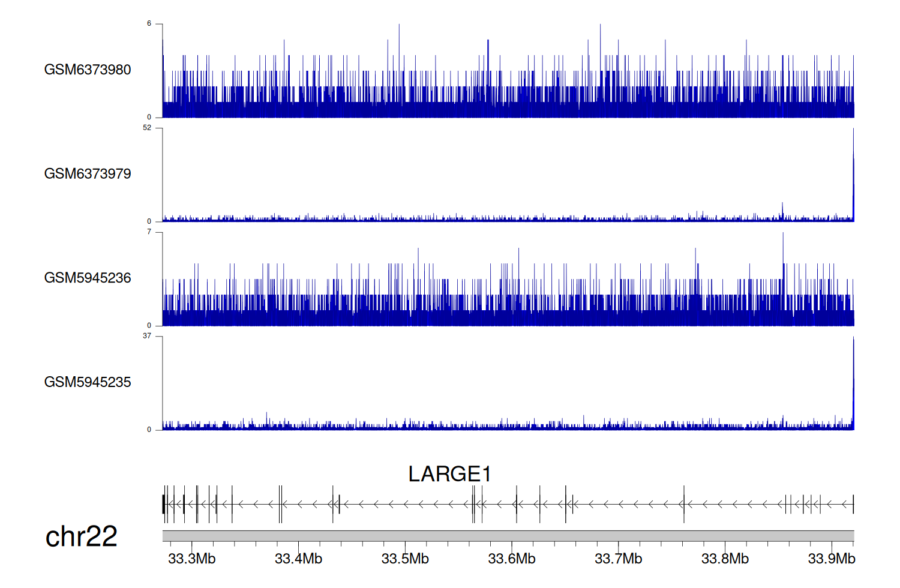Click the 33.9Mb axis position label

point(831,559)
